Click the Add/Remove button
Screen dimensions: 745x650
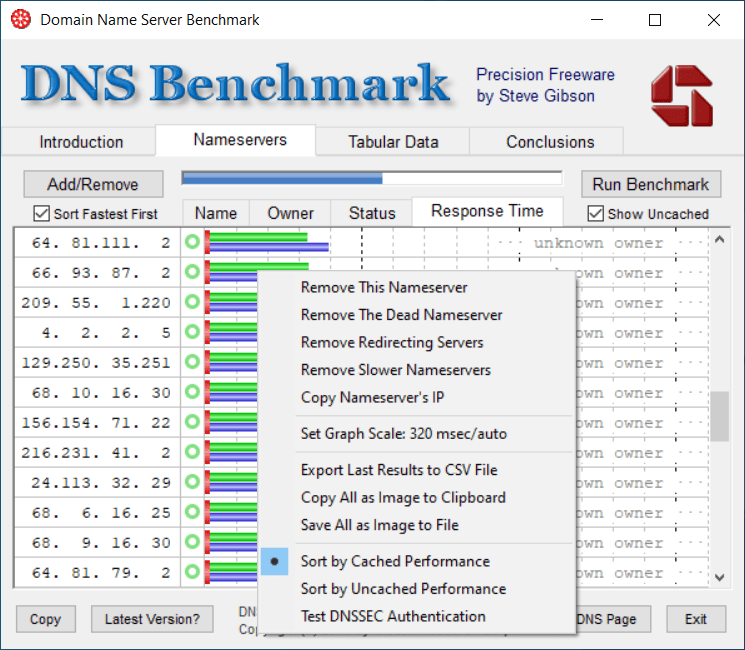click(93, 184)
